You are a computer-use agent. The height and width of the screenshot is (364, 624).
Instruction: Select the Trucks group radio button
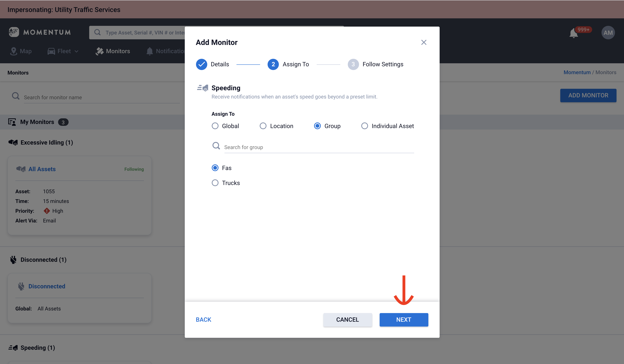215,183
